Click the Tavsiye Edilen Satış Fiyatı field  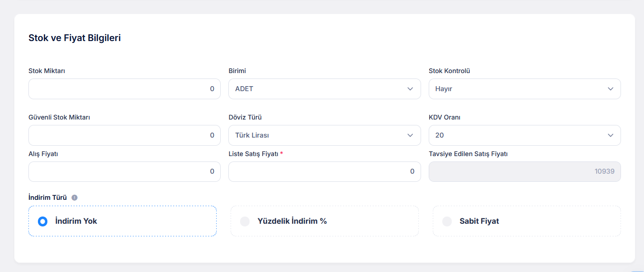pyautogui.click(x=524, y=171)
